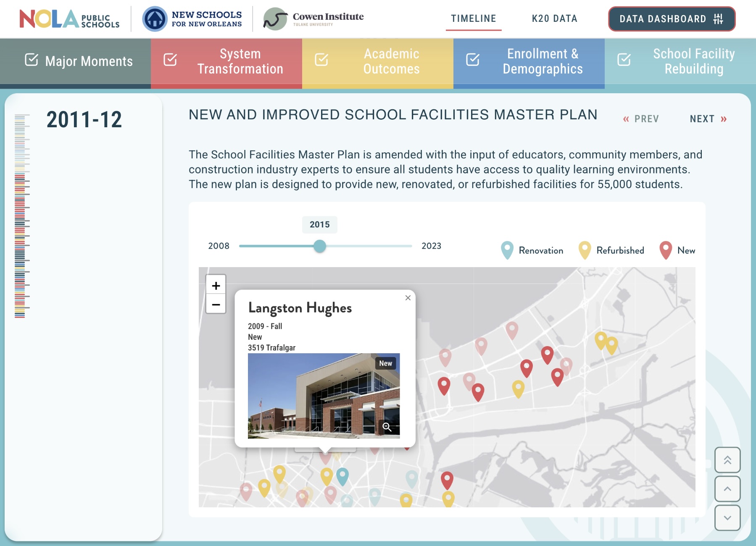Toggle the System Transformation checkbox
This screenshot has height=546, width=756.
click(x=170, y=60)
